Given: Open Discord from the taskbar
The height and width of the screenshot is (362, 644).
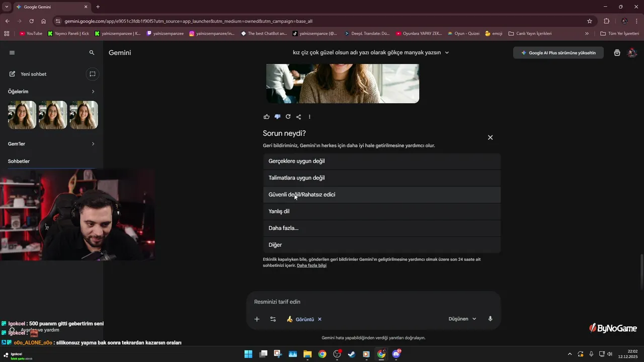Looking at the screenshot, I should (x=396, y=354).
